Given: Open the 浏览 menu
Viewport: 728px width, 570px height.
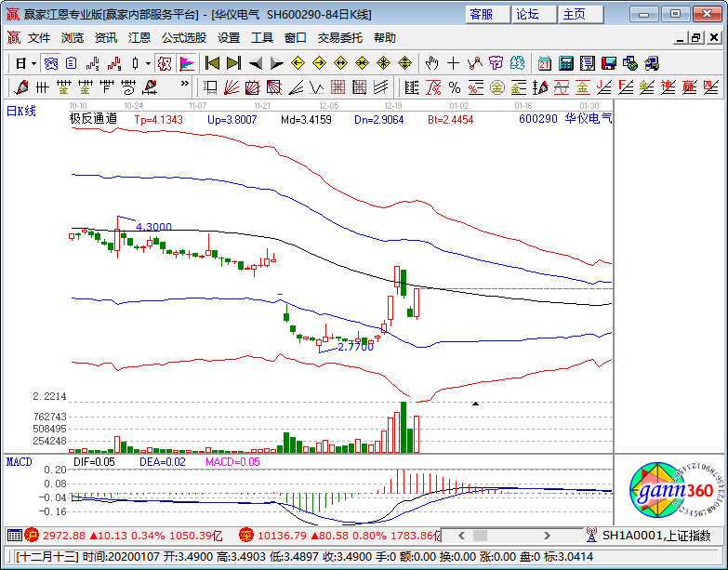Looking at the screenshot, I should [x=73, y=38].
